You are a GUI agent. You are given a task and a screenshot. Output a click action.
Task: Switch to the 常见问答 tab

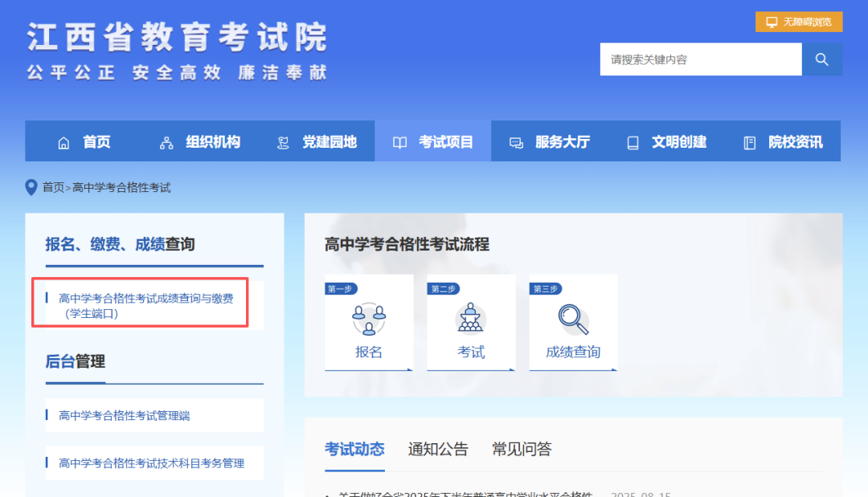pos(522,449)
